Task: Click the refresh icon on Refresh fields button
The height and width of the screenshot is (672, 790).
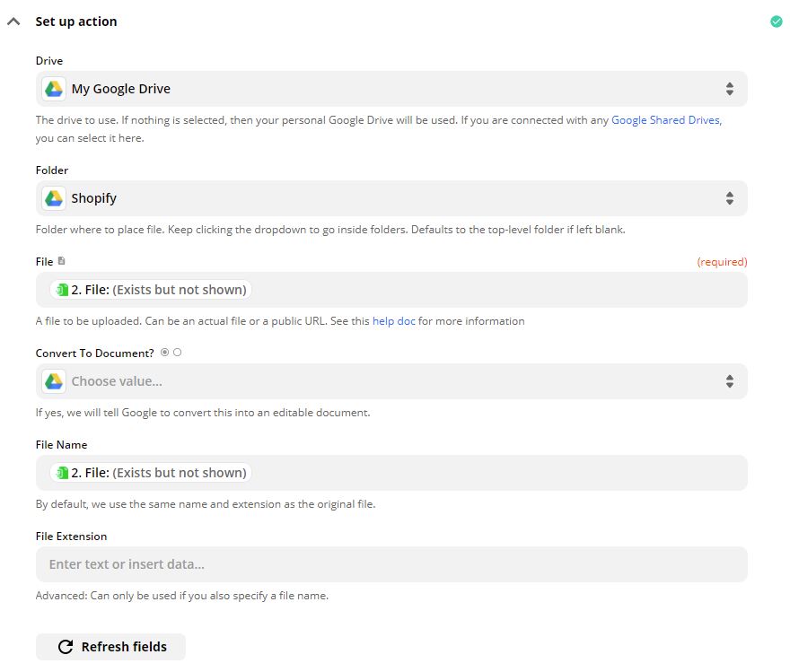Action: (x=63, y=646)
